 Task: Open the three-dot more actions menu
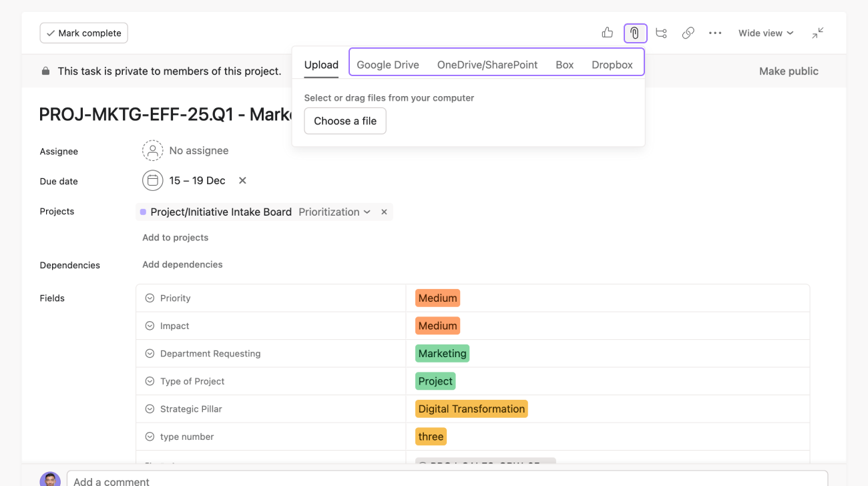715,33
